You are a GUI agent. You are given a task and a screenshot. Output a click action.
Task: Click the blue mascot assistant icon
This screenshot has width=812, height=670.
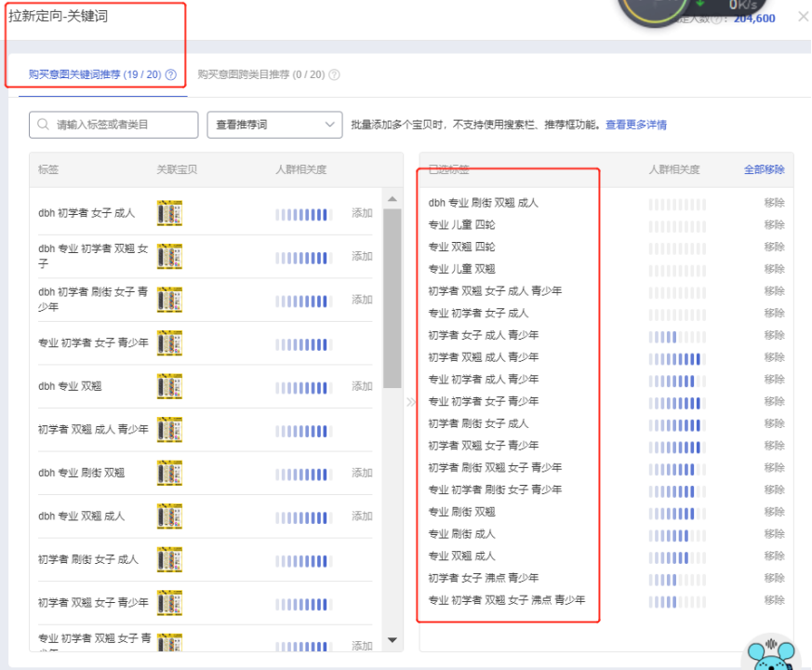click(x=771, y=654)
